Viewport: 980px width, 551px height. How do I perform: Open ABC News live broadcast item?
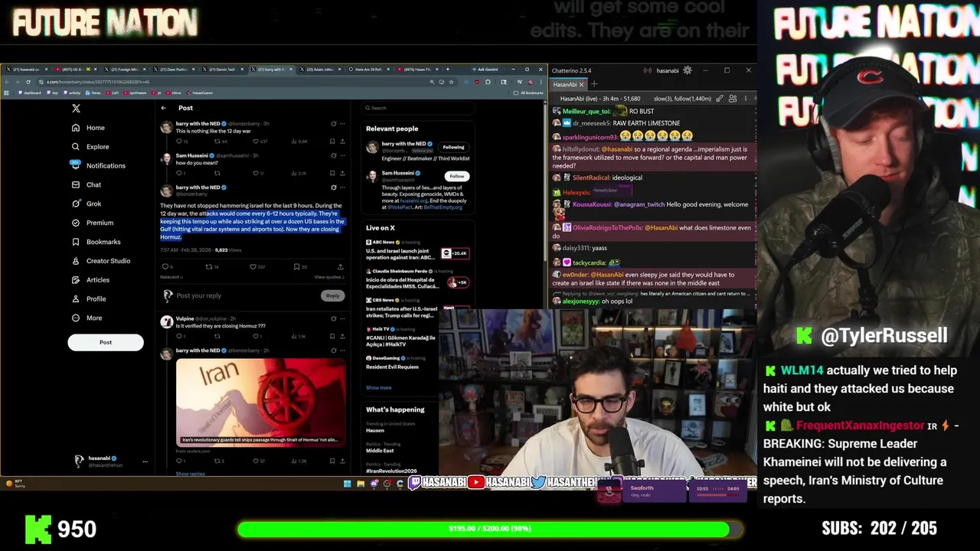417,249
